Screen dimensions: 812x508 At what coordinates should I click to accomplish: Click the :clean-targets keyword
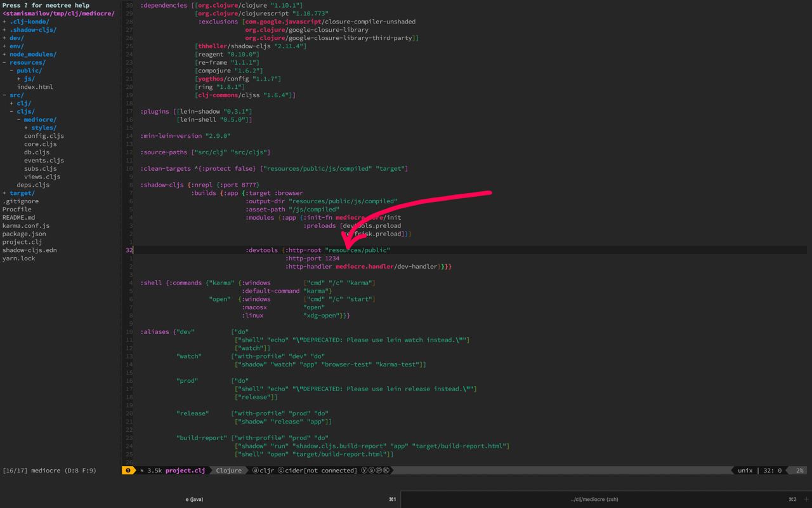166,169
